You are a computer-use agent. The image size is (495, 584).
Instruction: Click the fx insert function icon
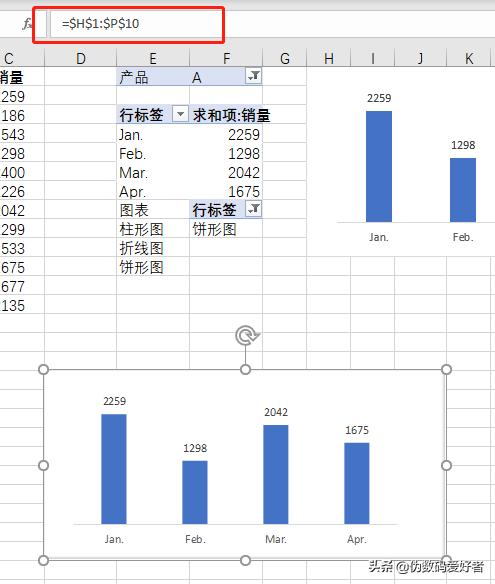[x=27, y=24]
